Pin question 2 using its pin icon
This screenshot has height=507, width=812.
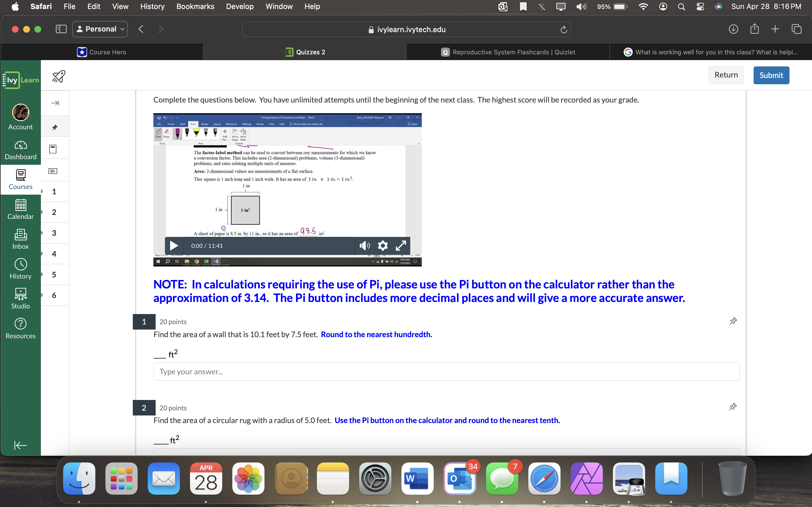click(x=733, y=407)
